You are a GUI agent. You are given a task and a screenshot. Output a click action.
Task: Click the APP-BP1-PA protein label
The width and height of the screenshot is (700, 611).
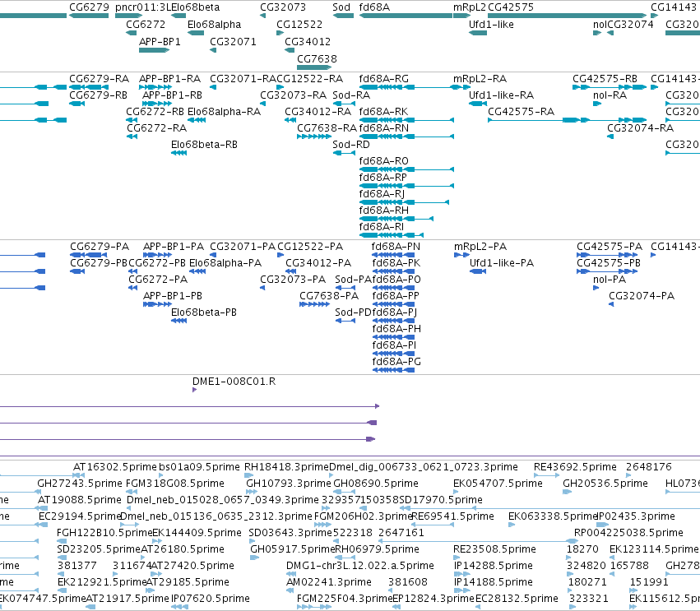[174, 247]
